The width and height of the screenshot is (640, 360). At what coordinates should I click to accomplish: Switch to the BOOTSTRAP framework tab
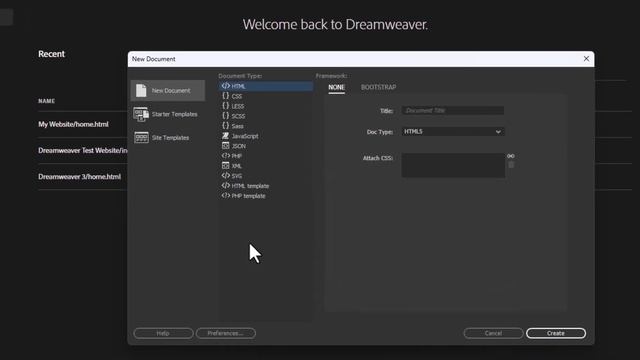tap(378, 87)
